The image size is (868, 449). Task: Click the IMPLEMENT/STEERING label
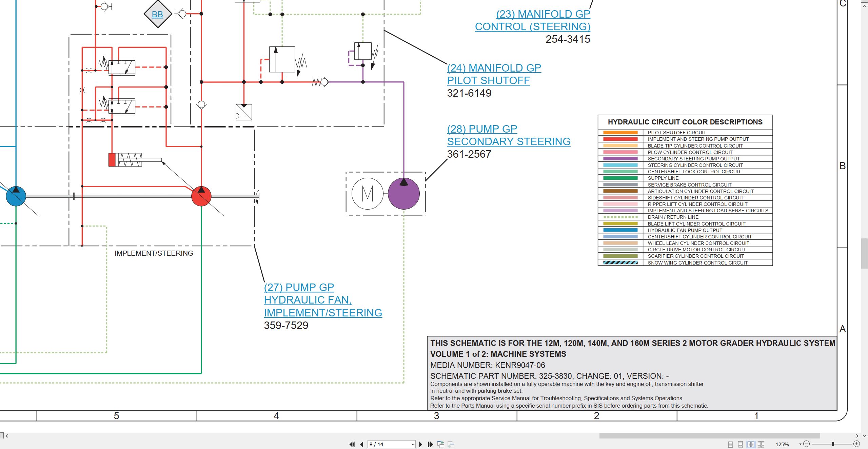pos(154,253)
